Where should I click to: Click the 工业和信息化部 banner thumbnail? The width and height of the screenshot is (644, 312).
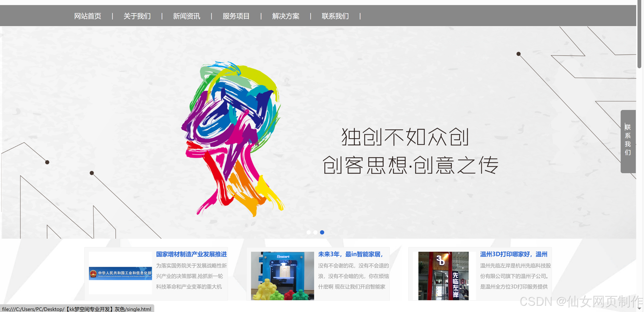(120, 273)
